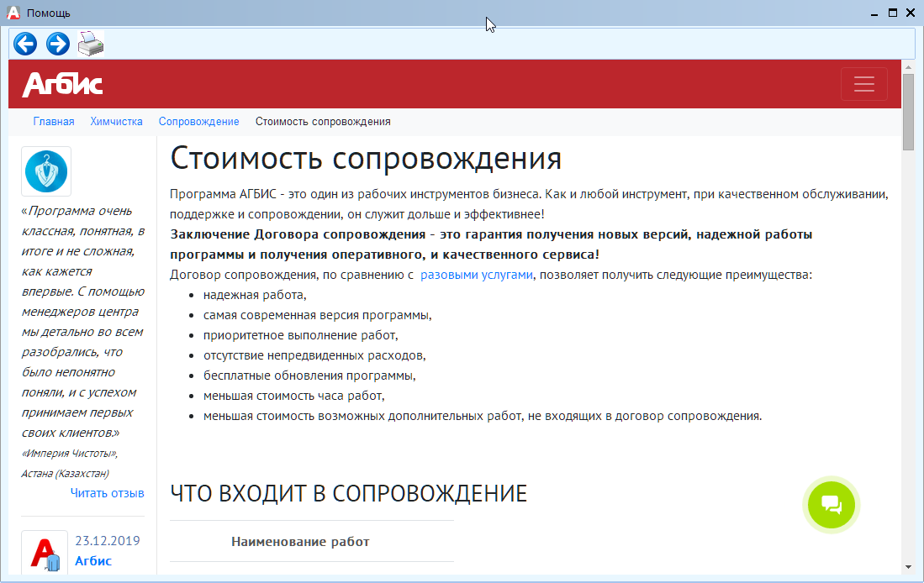
Task: Click the blue dry-cleaning suit avatar
Action: (x=46, y=171)
